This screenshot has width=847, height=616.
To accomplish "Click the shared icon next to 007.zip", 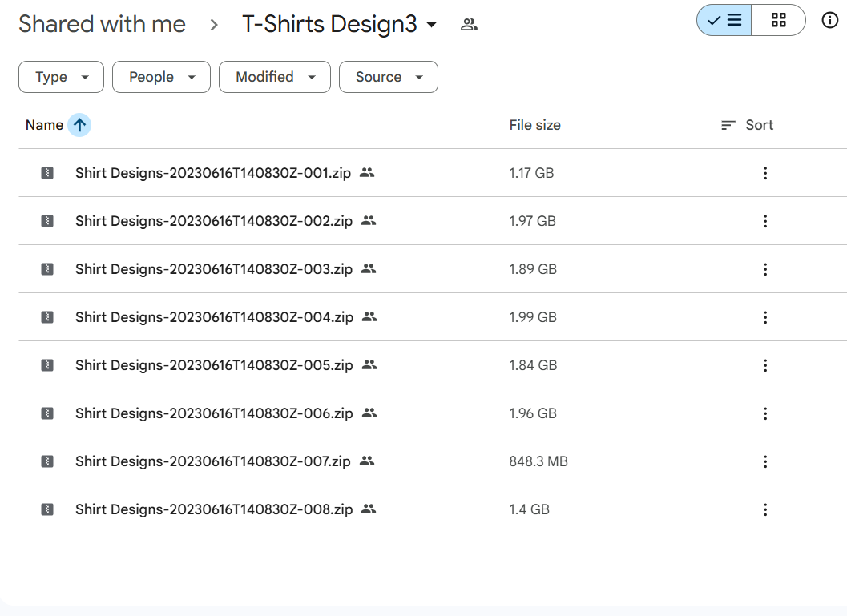I will coord(367,461).
